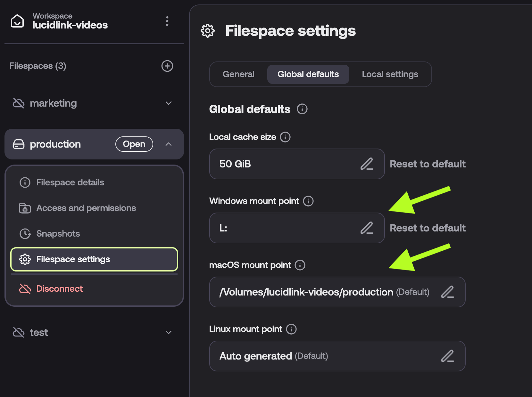
Task: Collapse the production filespace chevron
Action: click(x=169, y=144)
